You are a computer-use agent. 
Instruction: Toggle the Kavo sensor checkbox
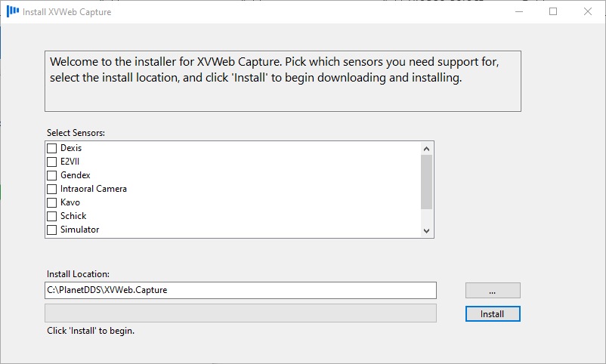click(x=52, y=202)
